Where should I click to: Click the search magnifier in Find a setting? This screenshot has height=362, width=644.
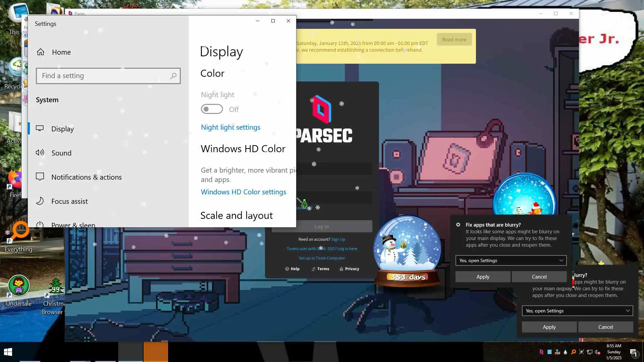(173, 76)
